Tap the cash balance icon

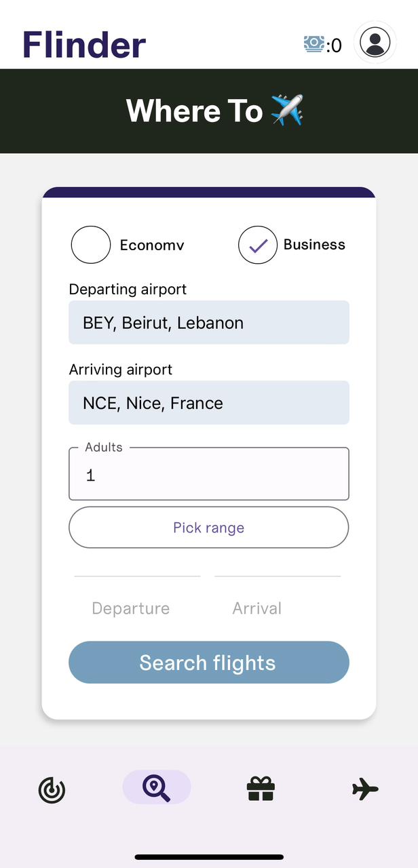tap(314, 44)
